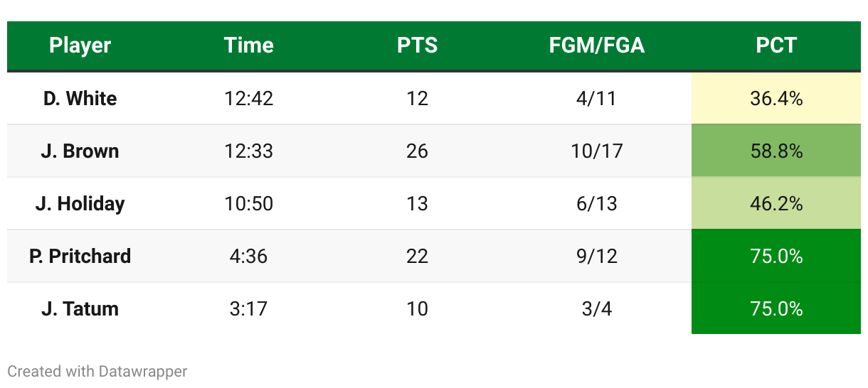The image size is (868, 388).
Task: Click the 58.8% percentage cell
Action: click(x=776, y=151)
